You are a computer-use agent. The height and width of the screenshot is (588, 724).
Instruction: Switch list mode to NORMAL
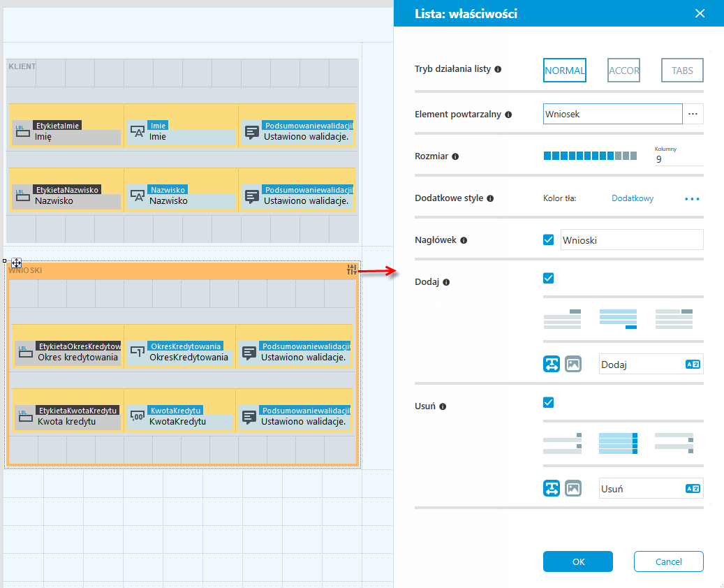(x=565, y=71)
